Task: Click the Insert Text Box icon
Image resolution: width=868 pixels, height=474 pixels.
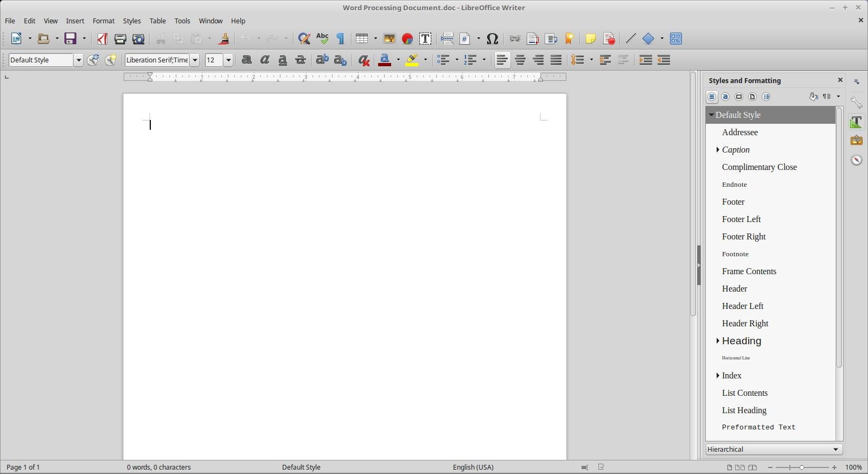Action: (x=425, y=39)
